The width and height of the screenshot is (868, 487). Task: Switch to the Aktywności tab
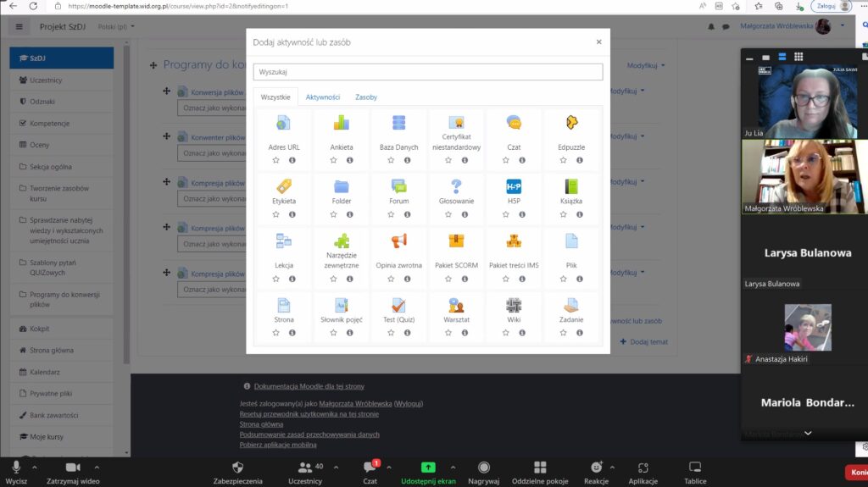point(323,97)
